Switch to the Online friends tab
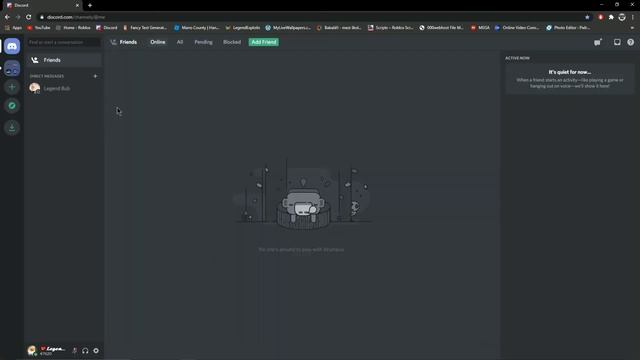640x360 pixels. [x=158, y=42]
